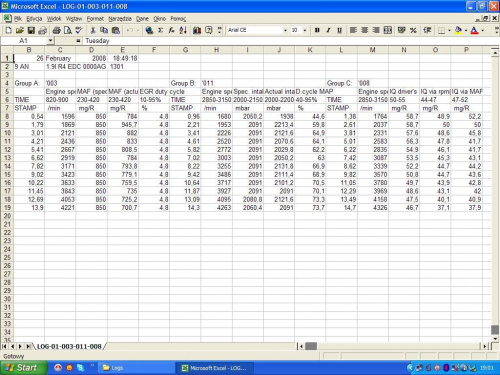Click the horizontal scrollbar right arrow
The image size is (500, 375).
point(485,346)
